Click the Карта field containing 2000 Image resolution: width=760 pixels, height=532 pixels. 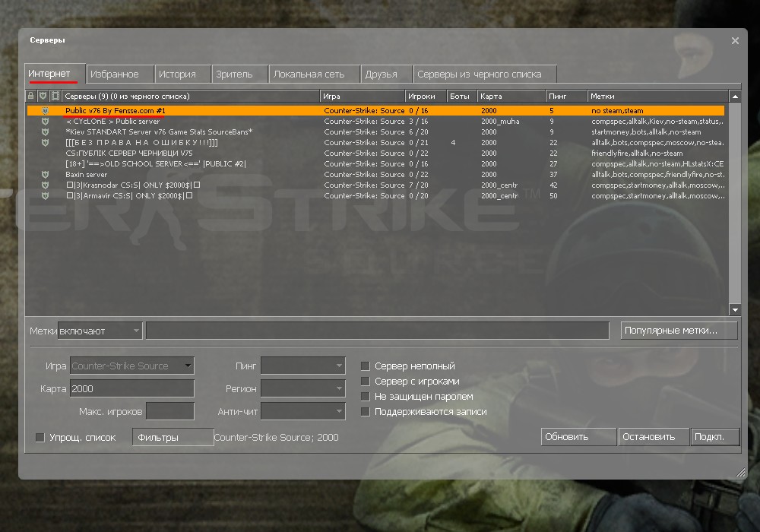click(131, 388)
